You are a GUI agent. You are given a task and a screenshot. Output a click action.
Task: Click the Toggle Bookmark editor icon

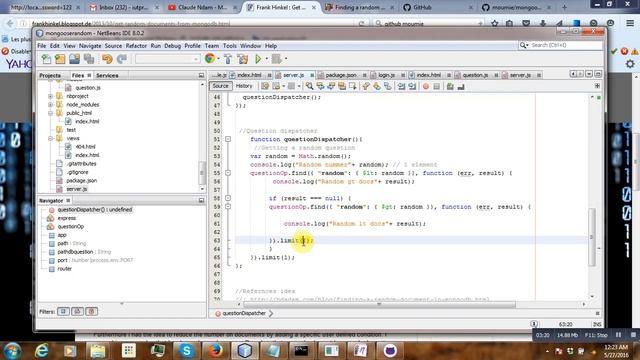pyautogui.click(x=388, y=86)
